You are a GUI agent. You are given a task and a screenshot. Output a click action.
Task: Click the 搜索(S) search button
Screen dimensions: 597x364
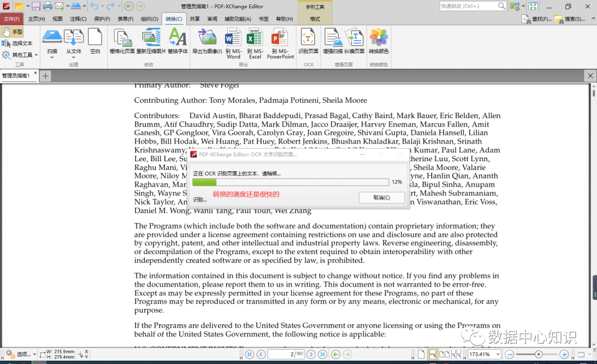[x=570, y=19]
